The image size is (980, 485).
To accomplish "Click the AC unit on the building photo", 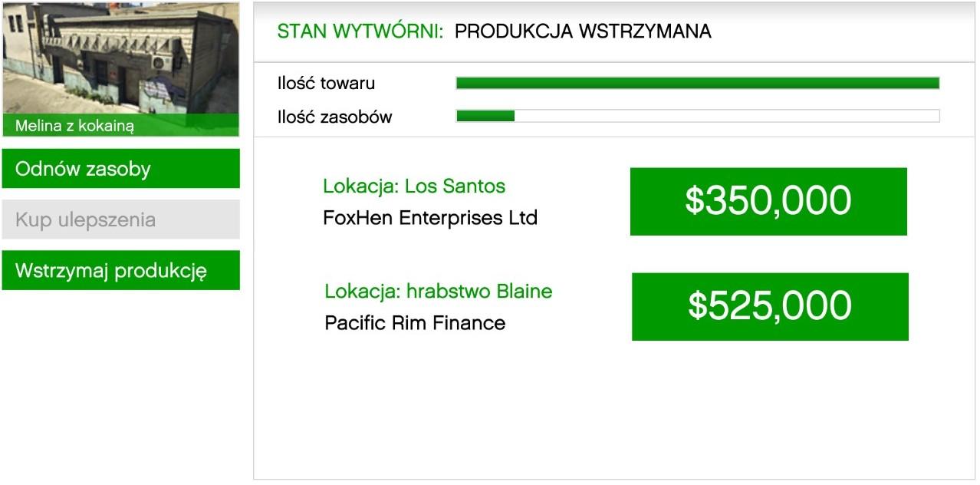I will click(x=160, y=63).
